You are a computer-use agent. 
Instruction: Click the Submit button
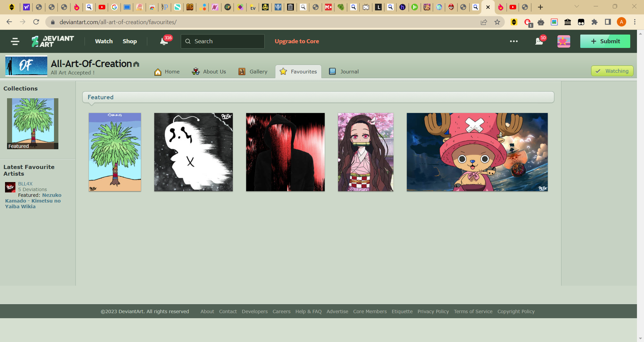coord(605,41)
